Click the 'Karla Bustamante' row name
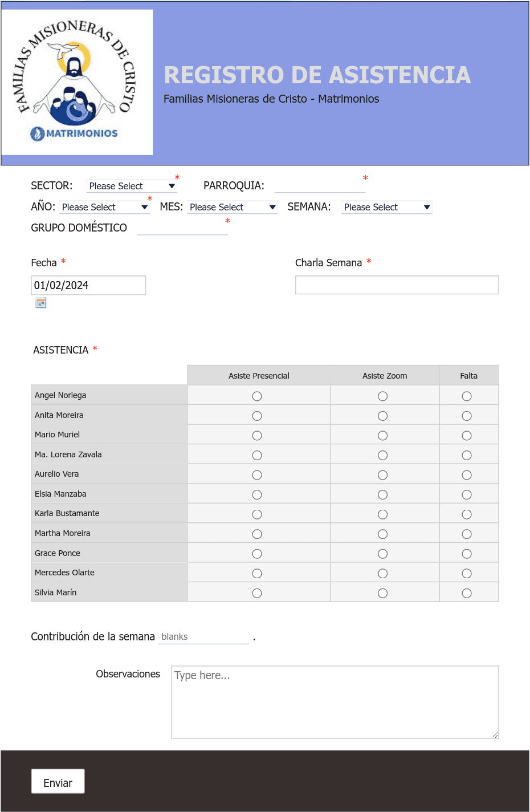Image resolution: width=530 pixels, height=812 pixels. point(67,513)
